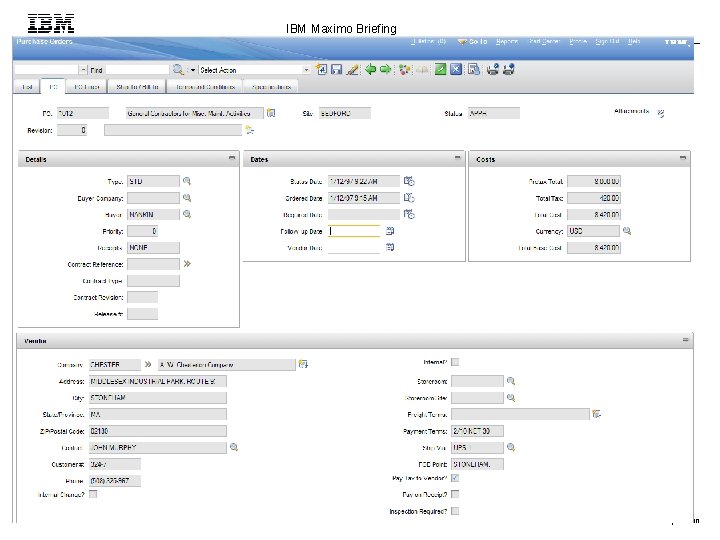Collapse the Dates section
The width and height of the screenshot is (720, 540).
coord(457,158)
